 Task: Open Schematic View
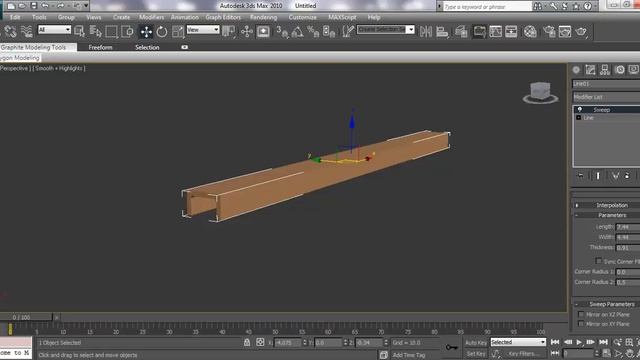pyautogui.click(x=511, y=31)
